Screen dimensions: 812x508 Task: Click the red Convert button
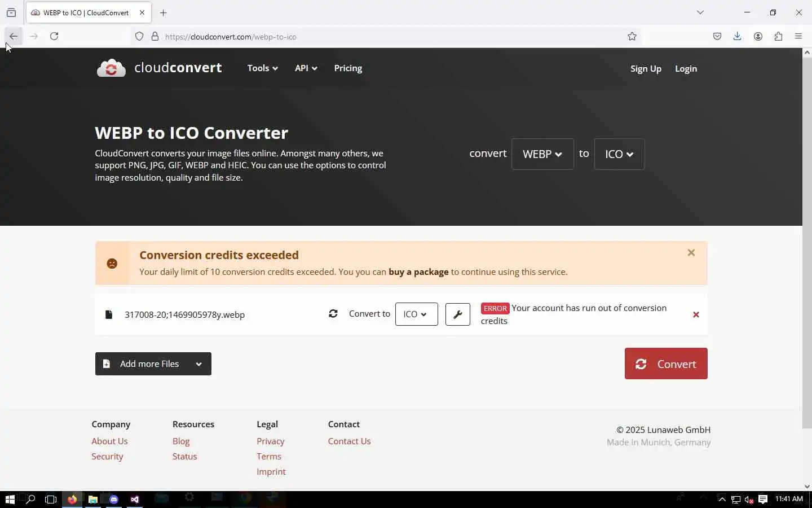[666, 364]
